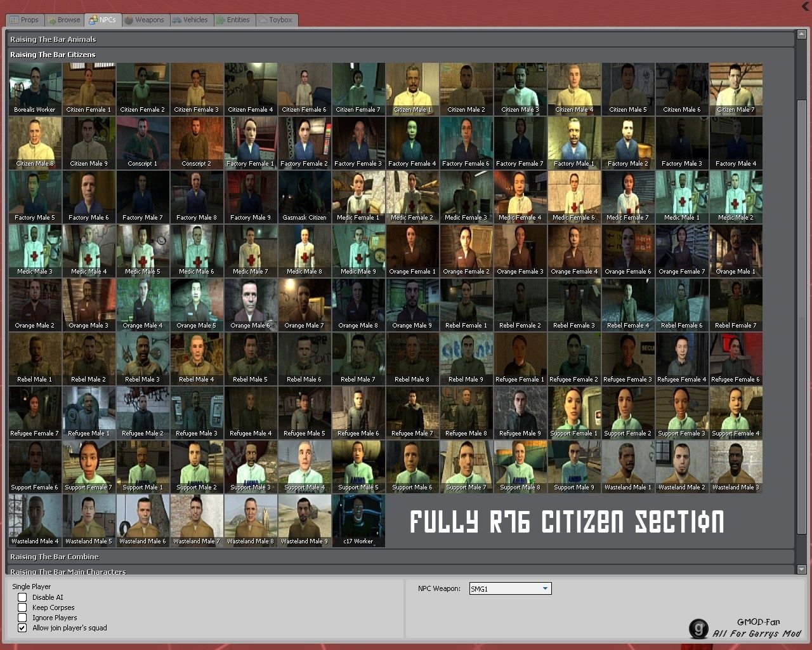Spawn Conscript 2 NPC

tap(197, 143)
